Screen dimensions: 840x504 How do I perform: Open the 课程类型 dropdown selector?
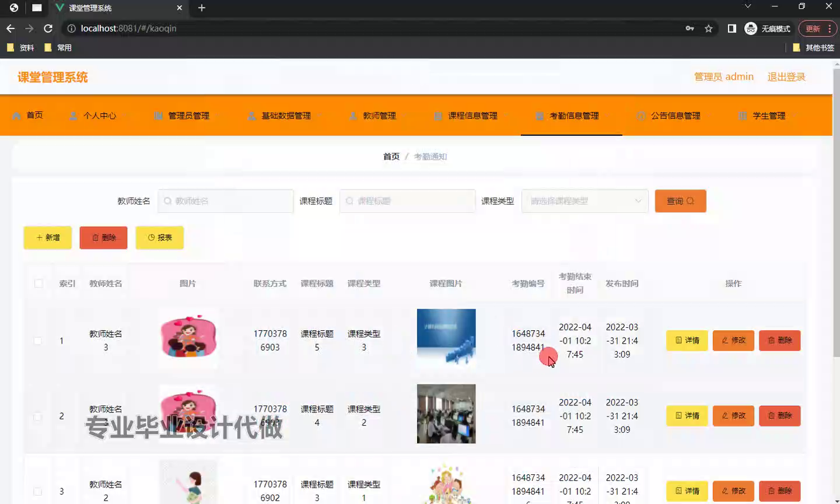585,201
